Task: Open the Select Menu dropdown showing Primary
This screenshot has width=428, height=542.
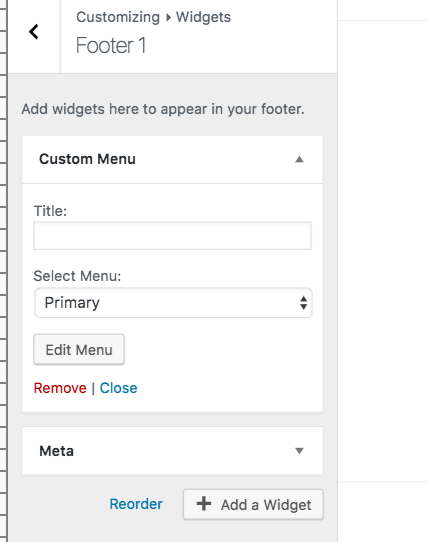Action: tap(173, 303)
